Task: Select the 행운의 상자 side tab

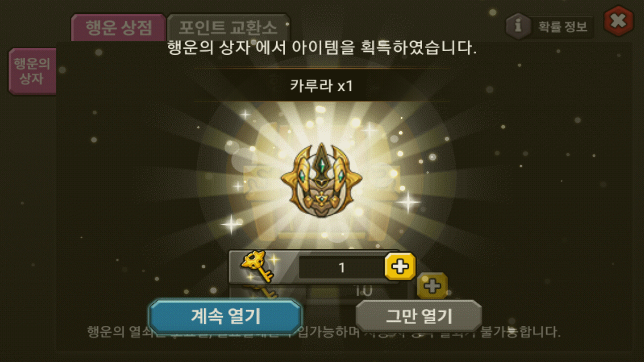Action: pyautogui.click(x=32, y=71)
